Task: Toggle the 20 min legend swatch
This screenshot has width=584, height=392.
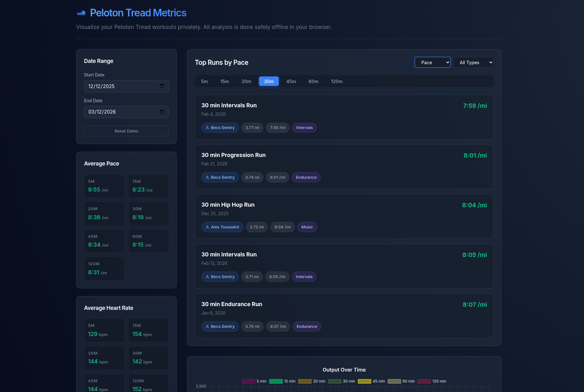Action: click(305, 381)
